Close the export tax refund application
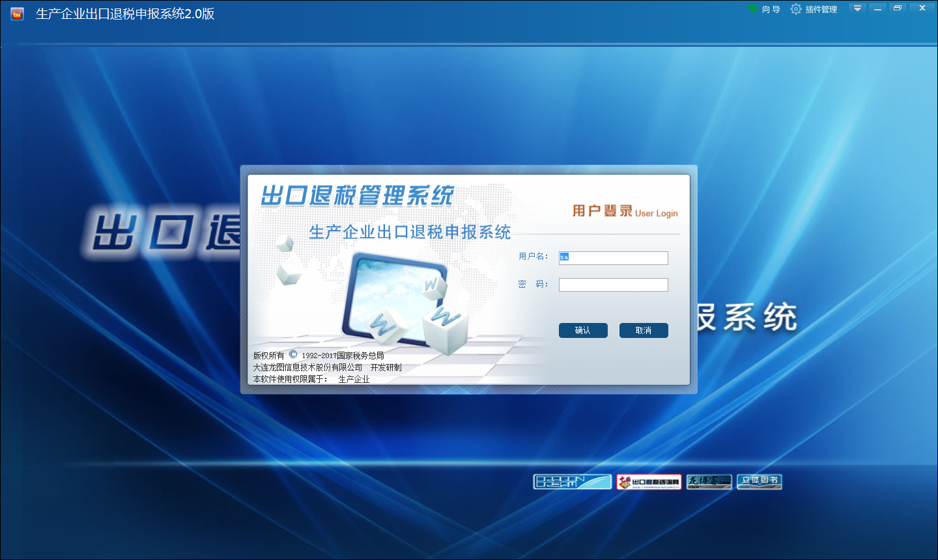Image resolution: width=938 pixels, height=560 pixels. [922, 8]
